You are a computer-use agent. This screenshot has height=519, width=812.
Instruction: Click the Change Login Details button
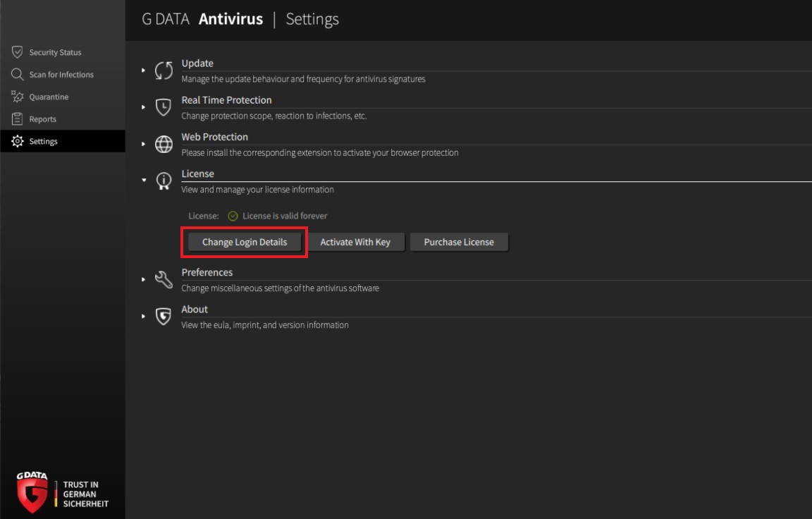[x=245, y=242]
